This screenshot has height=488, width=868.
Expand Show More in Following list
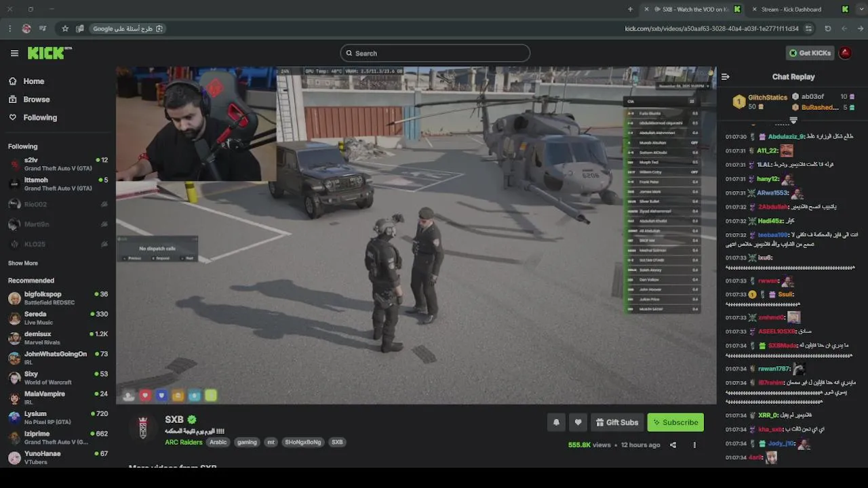point(23,263)
